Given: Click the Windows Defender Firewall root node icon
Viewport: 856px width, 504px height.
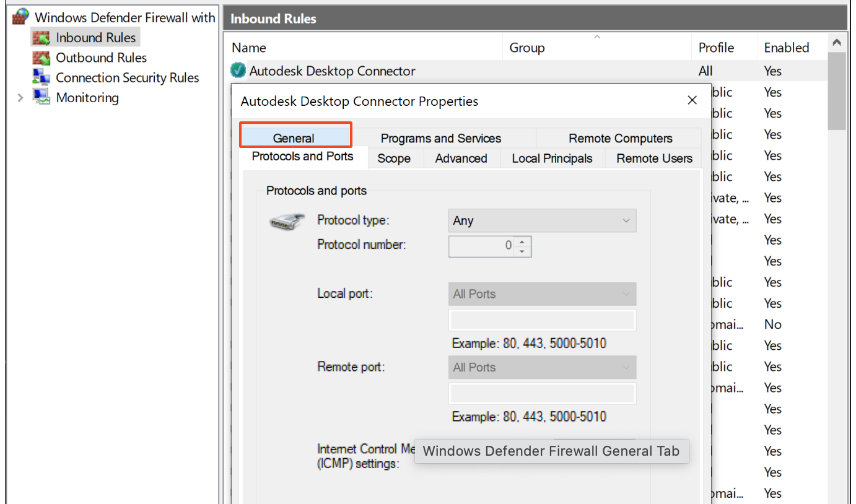Looking at the screenshot, I should pos(19,16).
